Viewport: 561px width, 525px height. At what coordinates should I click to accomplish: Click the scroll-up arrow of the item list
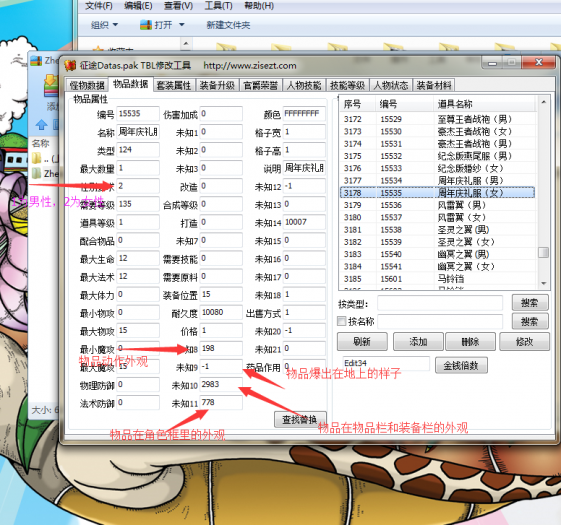543,103
